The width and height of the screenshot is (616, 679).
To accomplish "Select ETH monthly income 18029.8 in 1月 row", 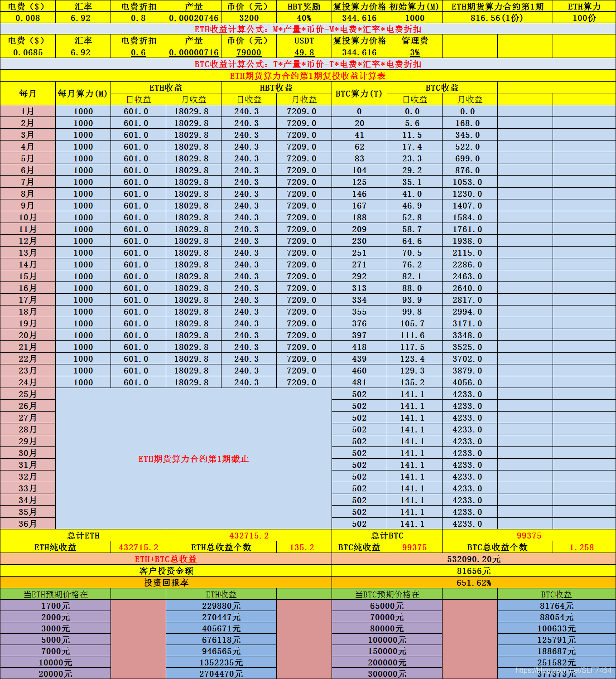I will pos(193,112).
